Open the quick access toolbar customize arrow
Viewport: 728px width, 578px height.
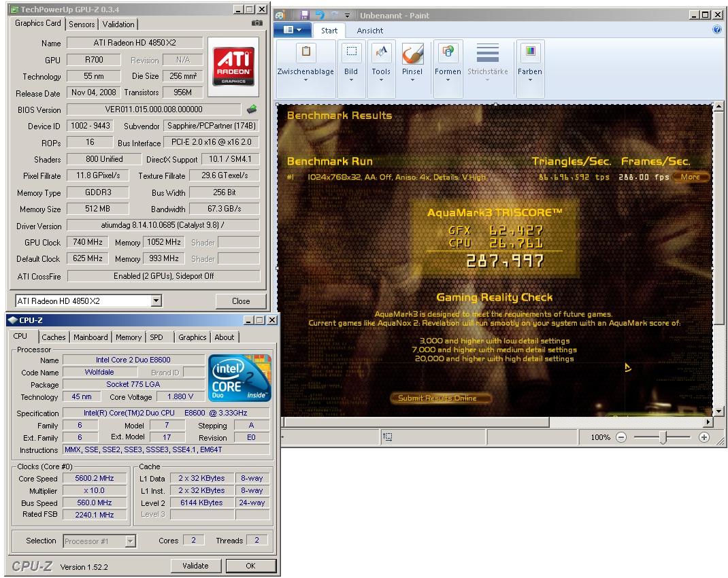tap(347, 16)
